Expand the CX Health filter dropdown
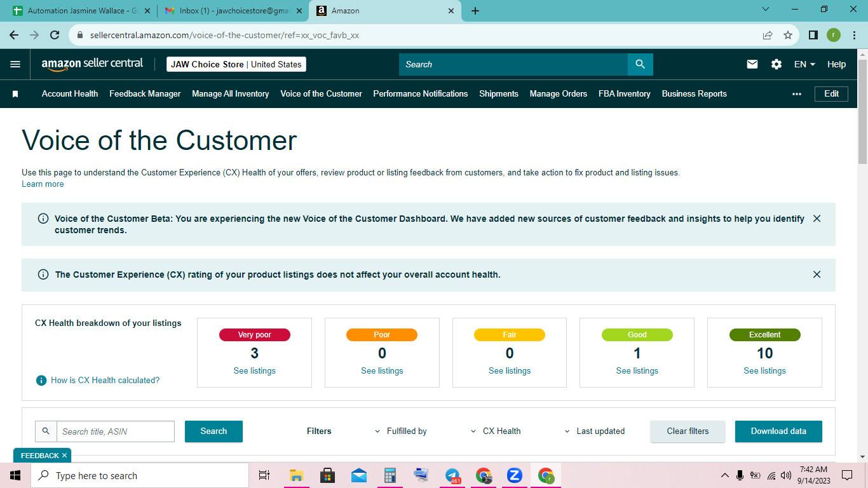 pos(496,431)
